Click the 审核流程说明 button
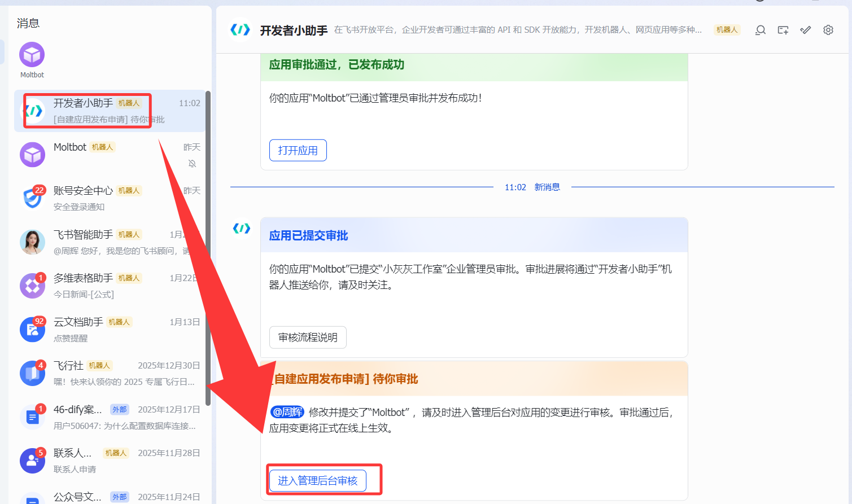Image resolution: width=852 pixels, height=504 pixels. 308,338
